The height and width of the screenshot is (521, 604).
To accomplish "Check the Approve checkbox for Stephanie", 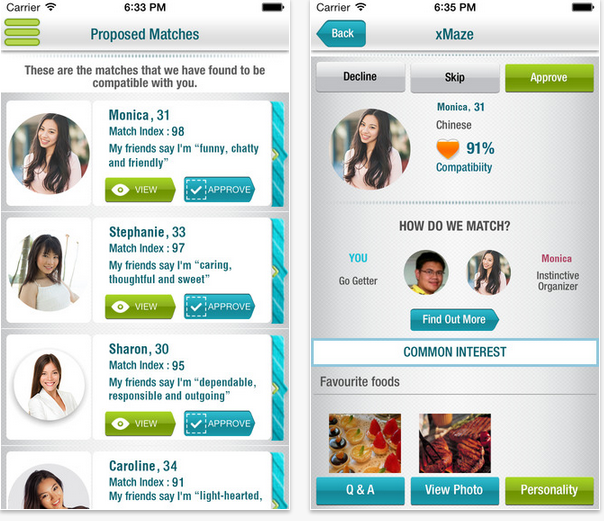I will 196,307.
